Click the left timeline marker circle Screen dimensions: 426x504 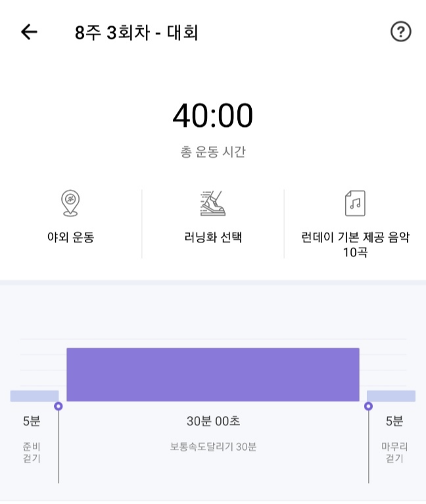[x=59, y=406]
